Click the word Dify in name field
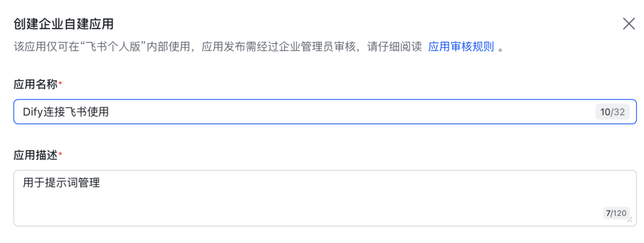Image resolution: width=644 pixels, height=243 pixels. [x=32, y=112]
